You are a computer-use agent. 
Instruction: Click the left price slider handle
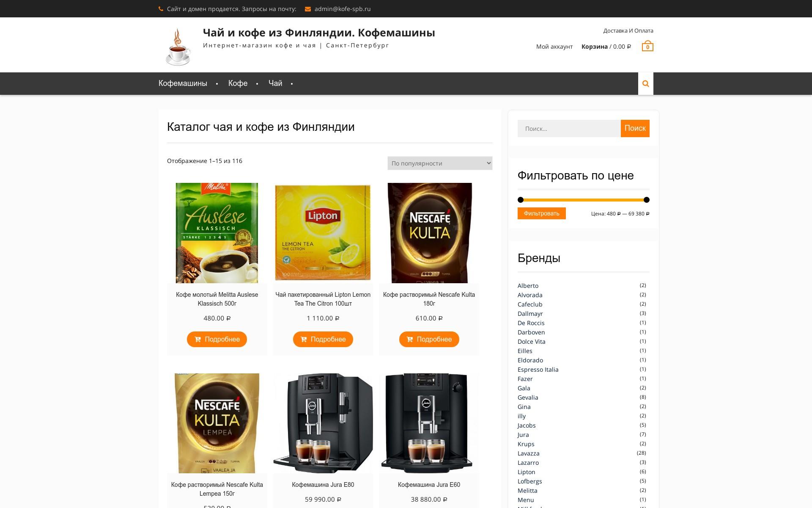coord(521,200)
